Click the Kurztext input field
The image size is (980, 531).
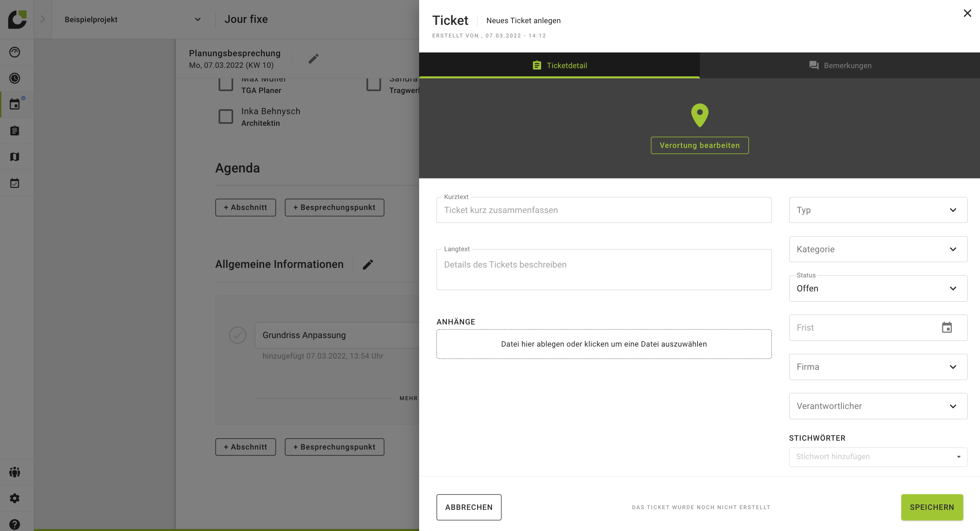point(603,210)
